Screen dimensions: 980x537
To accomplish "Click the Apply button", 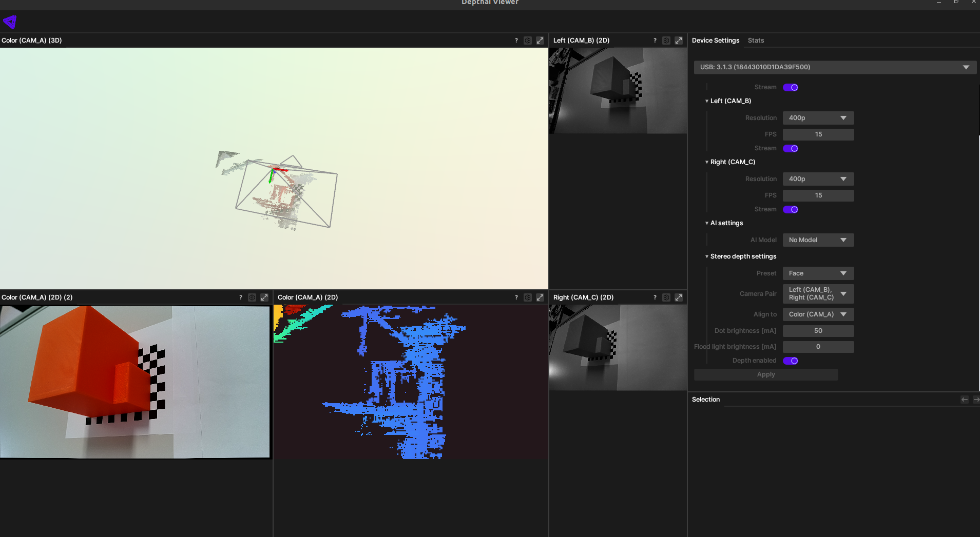I will coord(765,374).
